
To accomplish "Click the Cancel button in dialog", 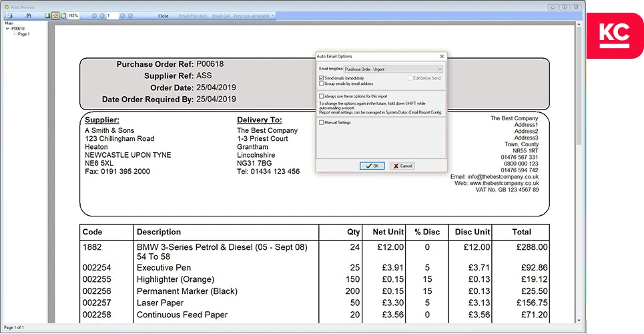I will (x=402, y=166).
